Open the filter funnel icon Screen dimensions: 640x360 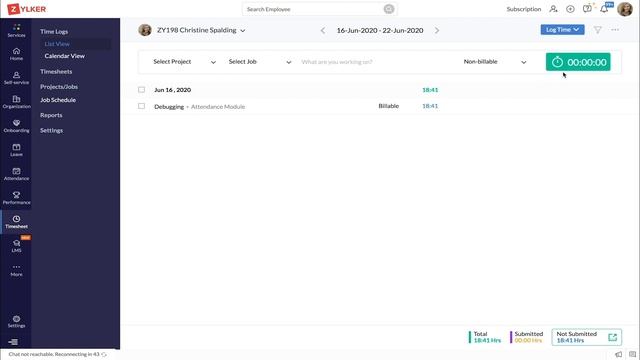[598, 30]
